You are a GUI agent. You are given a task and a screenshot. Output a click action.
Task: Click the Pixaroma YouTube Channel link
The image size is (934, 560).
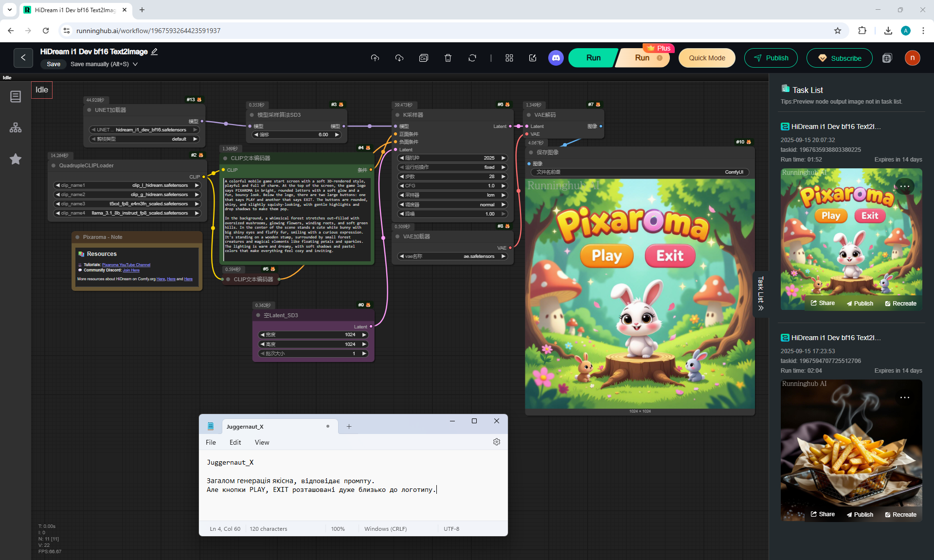(126, 265)
